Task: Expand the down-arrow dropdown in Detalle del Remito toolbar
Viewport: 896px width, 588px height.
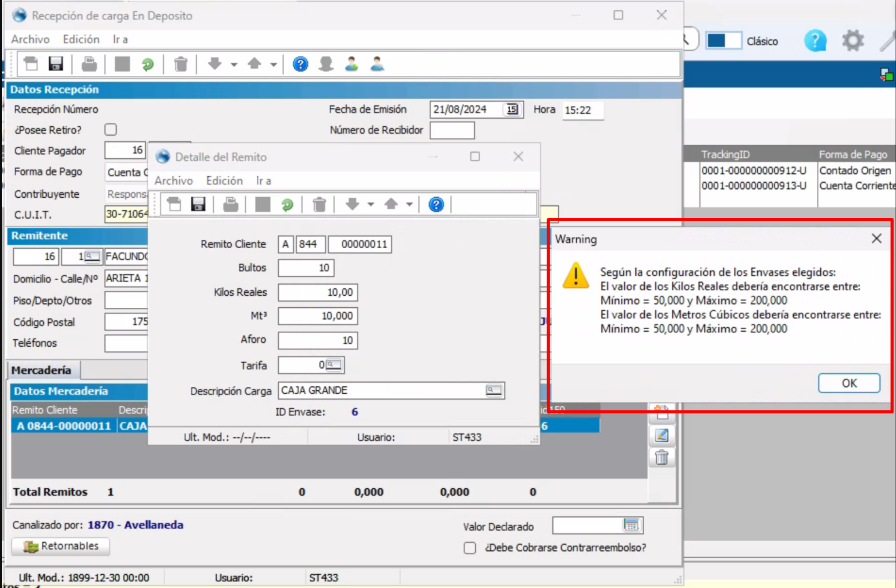Action: [371, 205]
